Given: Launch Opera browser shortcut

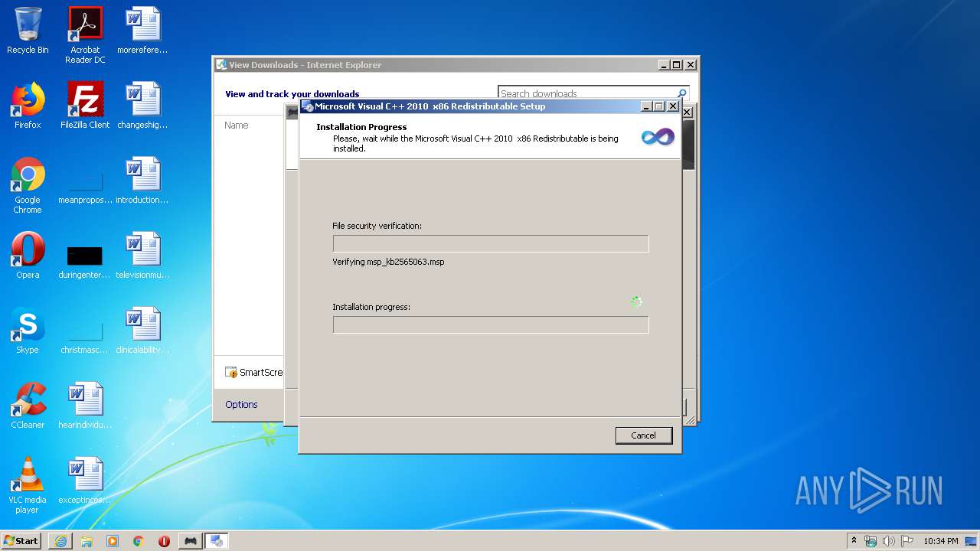Looking at the screenshot, I should 28,256.
